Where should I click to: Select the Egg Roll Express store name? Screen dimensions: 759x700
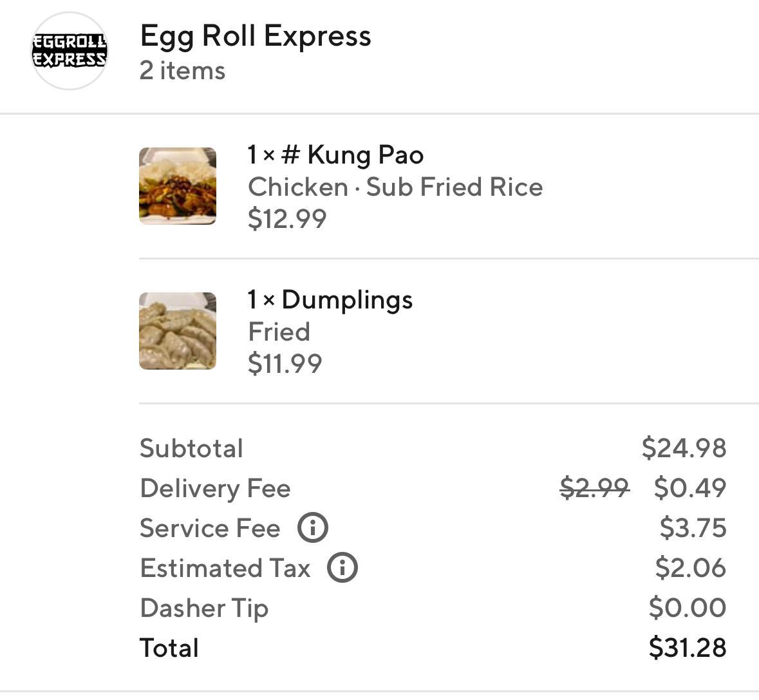(x=256, y=36)
